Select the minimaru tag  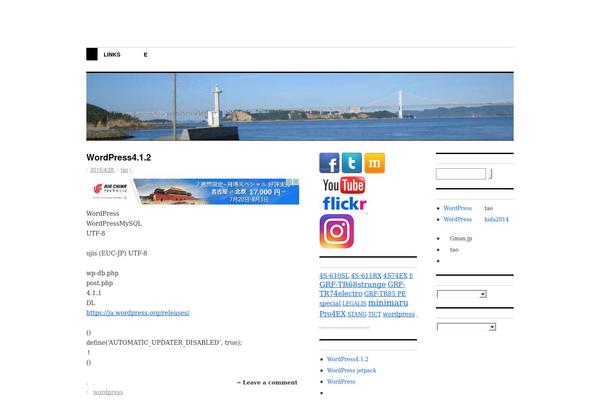point(388,303)
